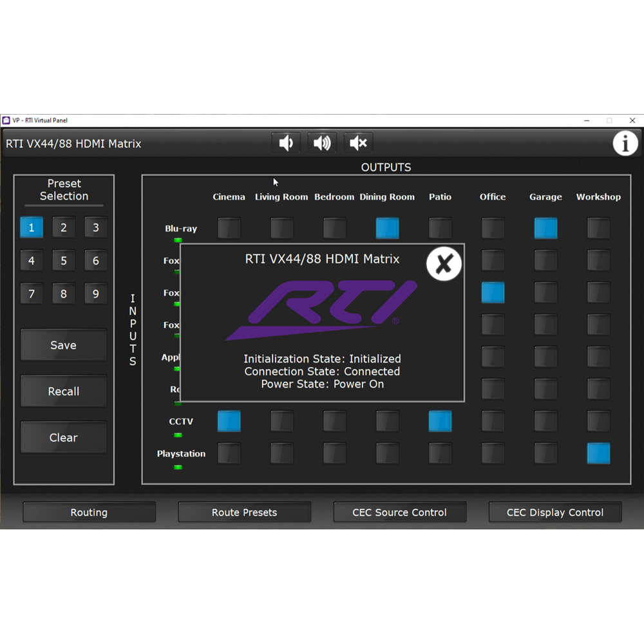Click the purple RTI logo
Screen dimensions: 644x644
click(322, 310)
